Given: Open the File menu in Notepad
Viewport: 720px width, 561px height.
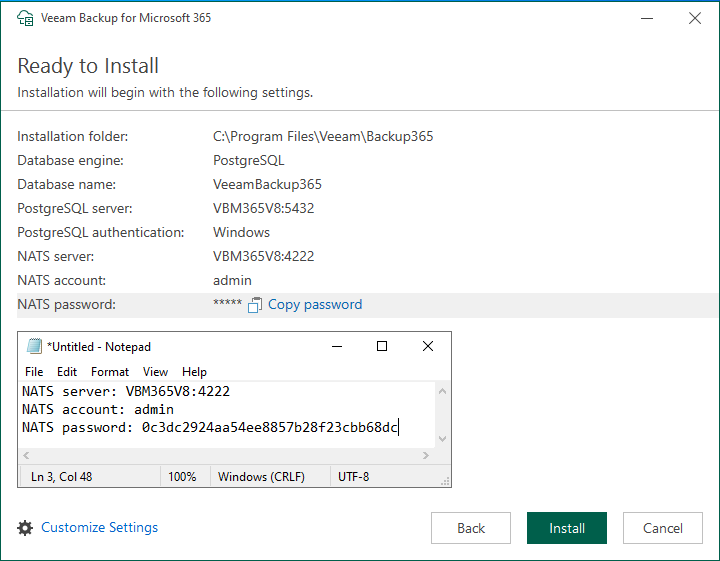Looking at the screenshot, I should pos(34,372).
